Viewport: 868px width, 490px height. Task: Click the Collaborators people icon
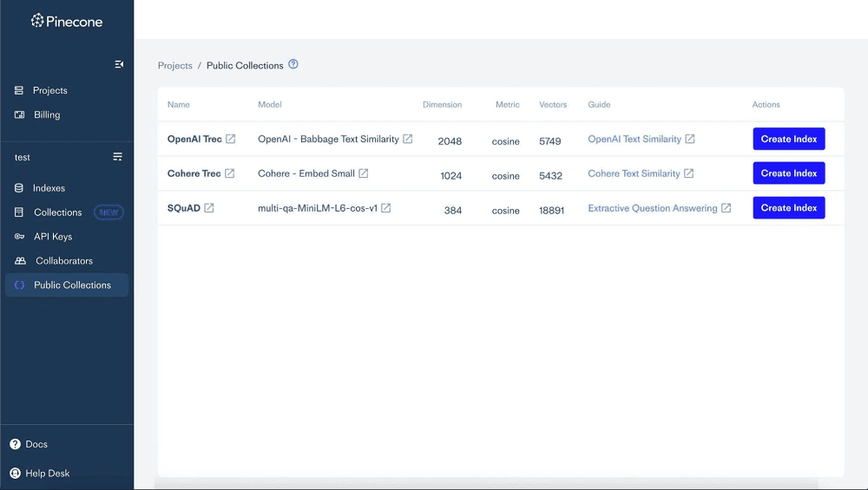tap(20, 260)
